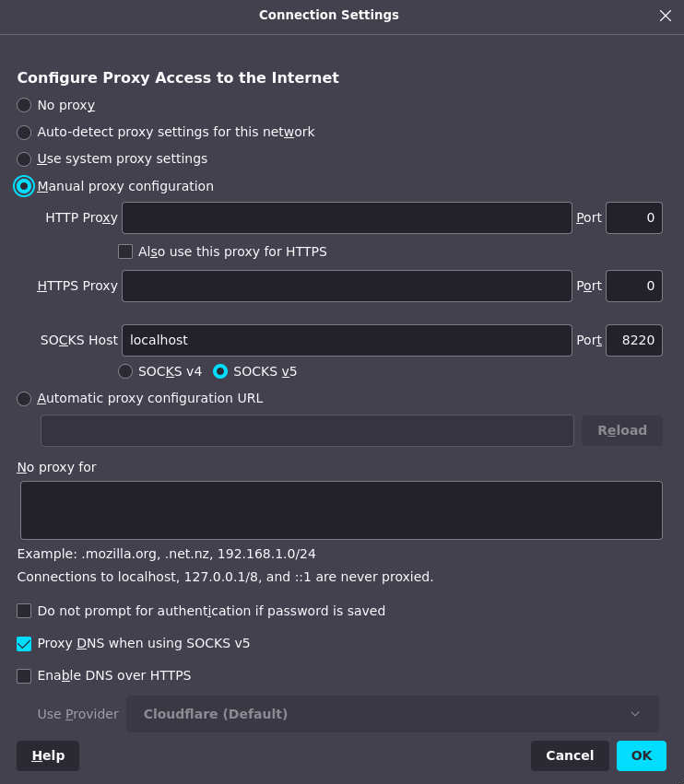Click the SOCKS Host field containing localhost

[x=346, y=340]
